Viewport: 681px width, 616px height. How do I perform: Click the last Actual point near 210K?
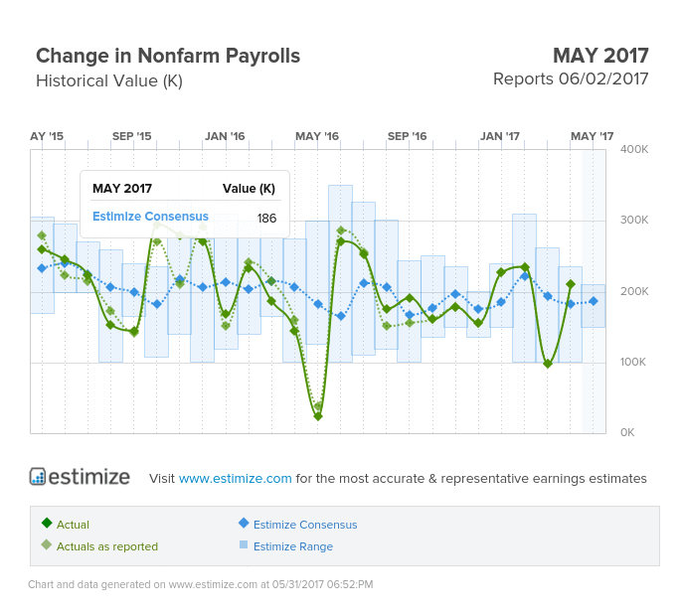[x=571, y=284]
